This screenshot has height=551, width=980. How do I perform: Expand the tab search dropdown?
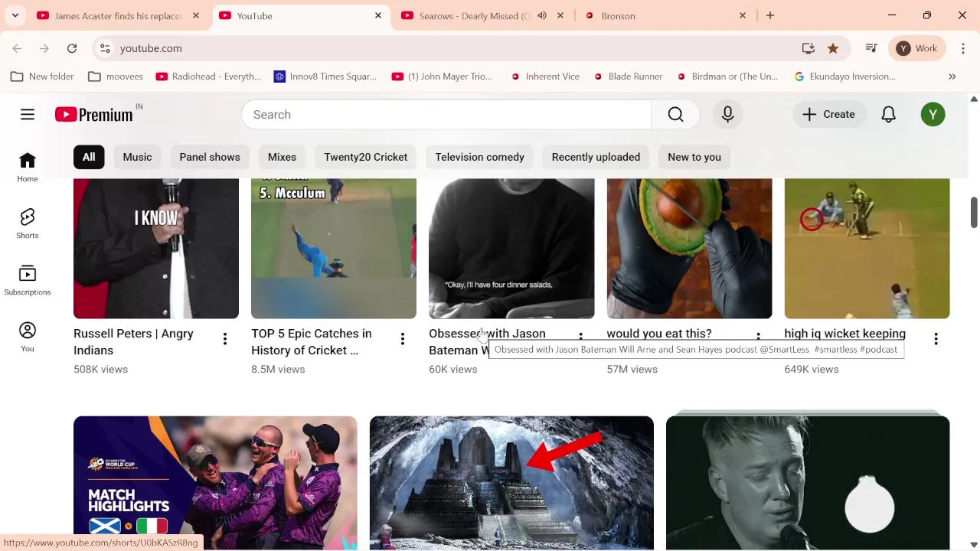(x=15, y=15)
